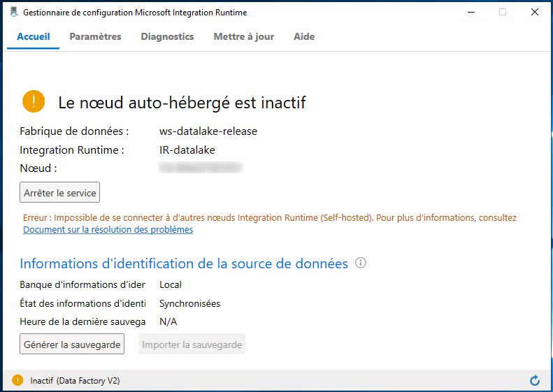
Task: Click the N/A last backup time value
Action: click(168, 321)
